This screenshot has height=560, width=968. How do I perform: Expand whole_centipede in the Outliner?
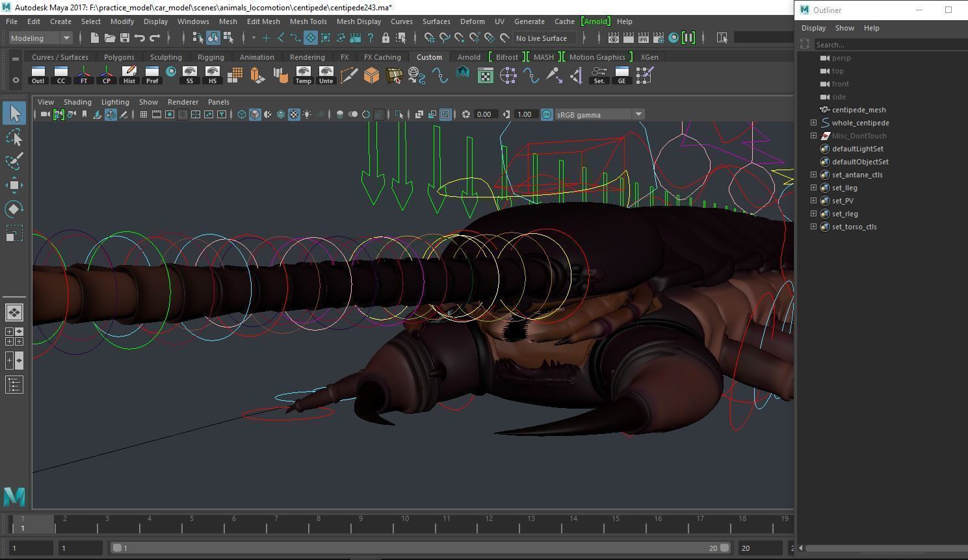(813, 123)
